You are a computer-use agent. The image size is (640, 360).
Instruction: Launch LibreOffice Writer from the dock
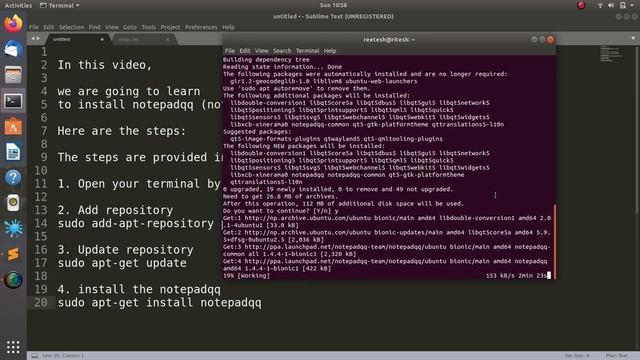(13, 152)
